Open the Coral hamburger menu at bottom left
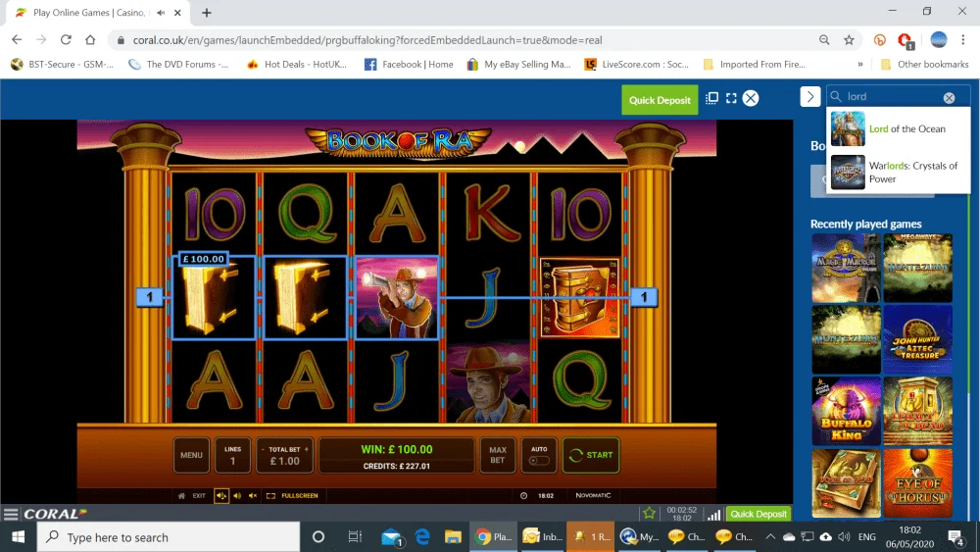This screenshot has height=552, width=980. [11, 514]
